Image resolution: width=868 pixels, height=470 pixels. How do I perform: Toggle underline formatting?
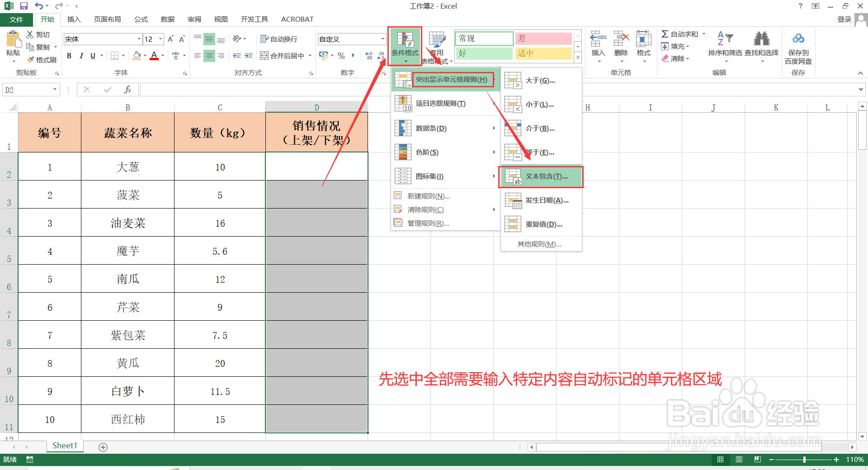[x=92, y=55]
